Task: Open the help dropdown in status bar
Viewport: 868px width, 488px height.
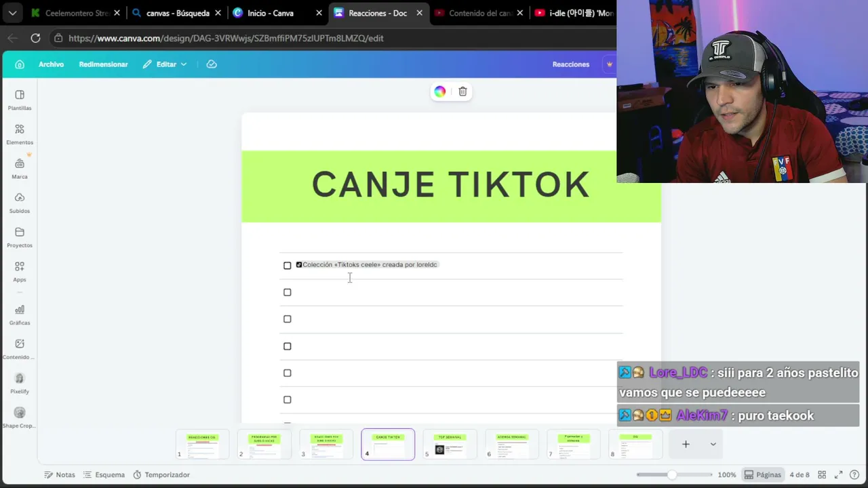Action: [854, 474]
